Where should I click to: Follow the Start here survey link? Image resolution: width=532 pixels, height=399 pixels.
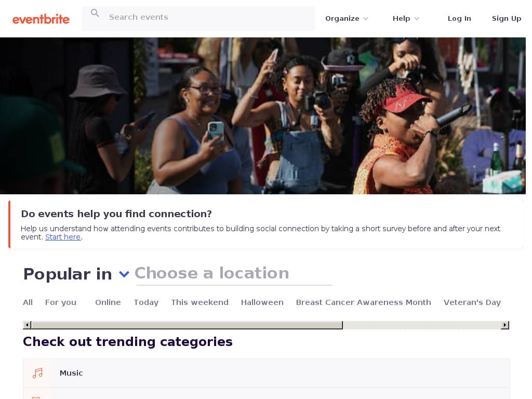(63, 237)
